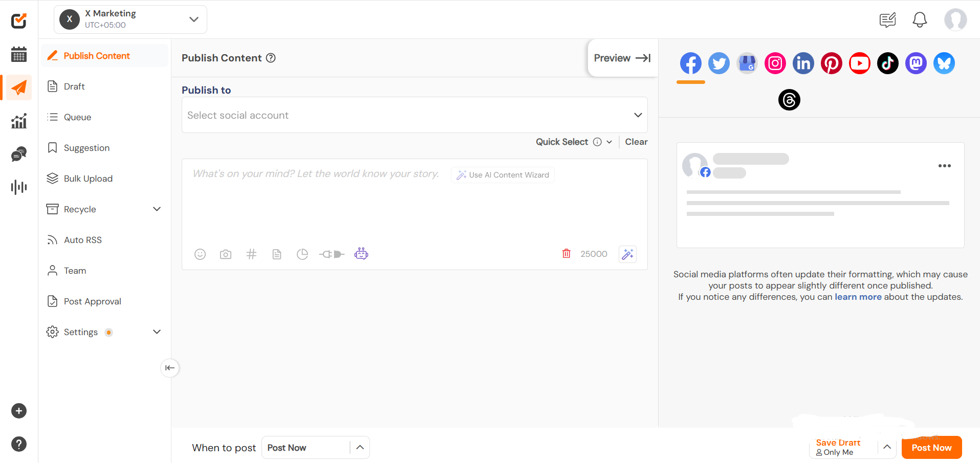Select the Twitter preview icon
Screen dimensions: 980x463
tap(719, 63)
